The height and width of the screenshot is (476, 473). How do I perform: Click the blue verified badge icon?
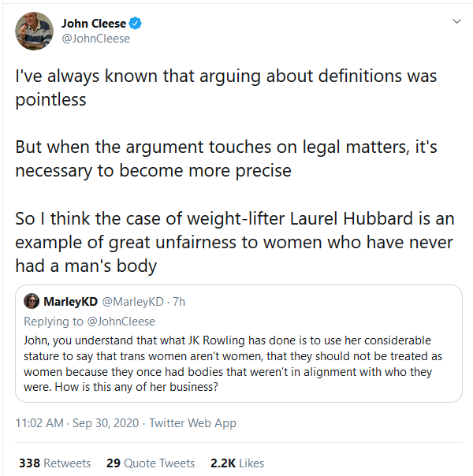click(x=135, y=24)
